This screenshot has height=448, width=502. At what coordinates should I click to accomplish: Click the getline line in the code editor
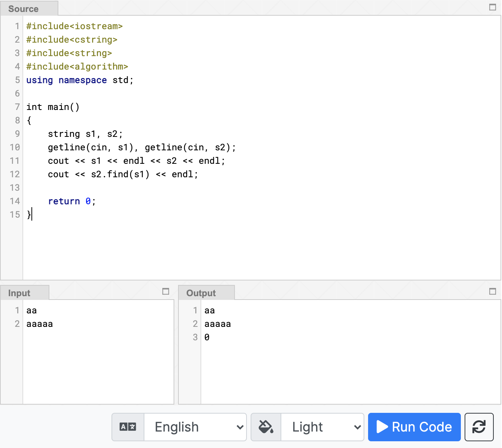(141, 147)
